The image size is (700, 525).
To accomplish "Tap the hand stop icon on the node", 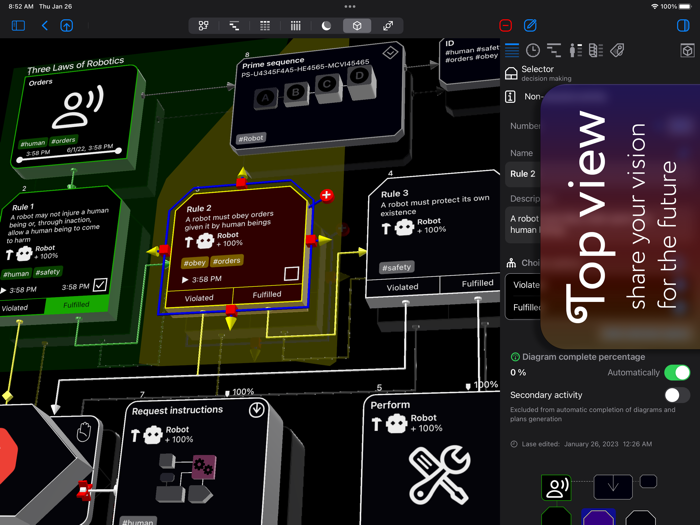I will click(x=83, y=432).
